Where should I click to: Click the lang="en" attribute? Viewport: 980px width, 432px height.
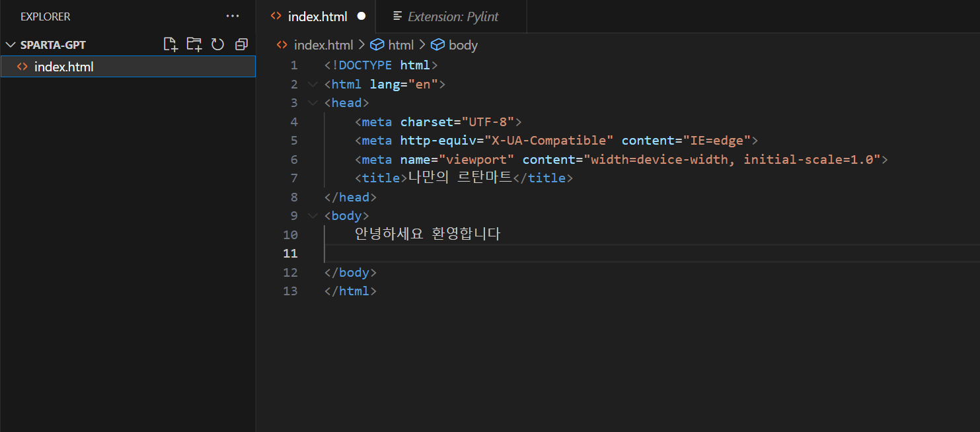[404, 85]
